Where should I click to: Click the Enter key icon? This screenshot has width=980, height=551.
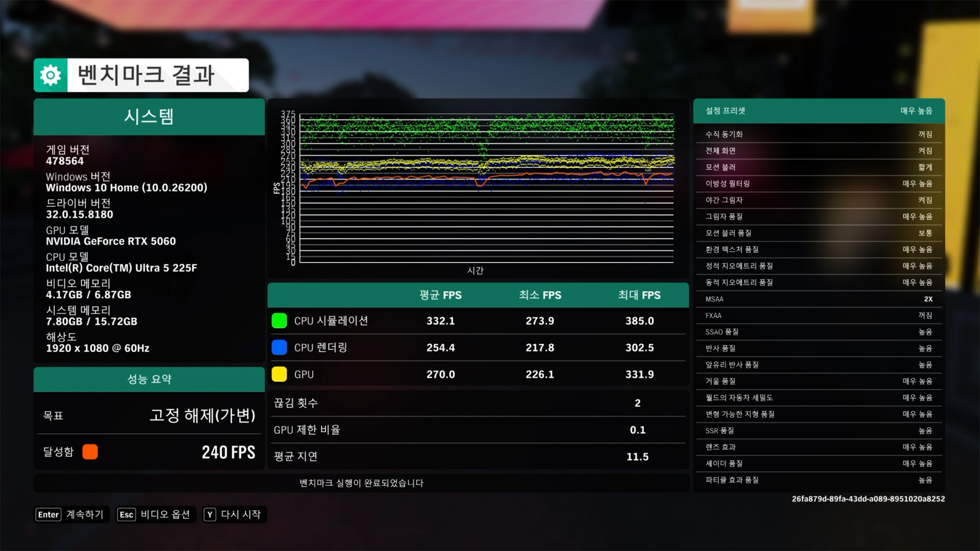[x=49, y=514]
